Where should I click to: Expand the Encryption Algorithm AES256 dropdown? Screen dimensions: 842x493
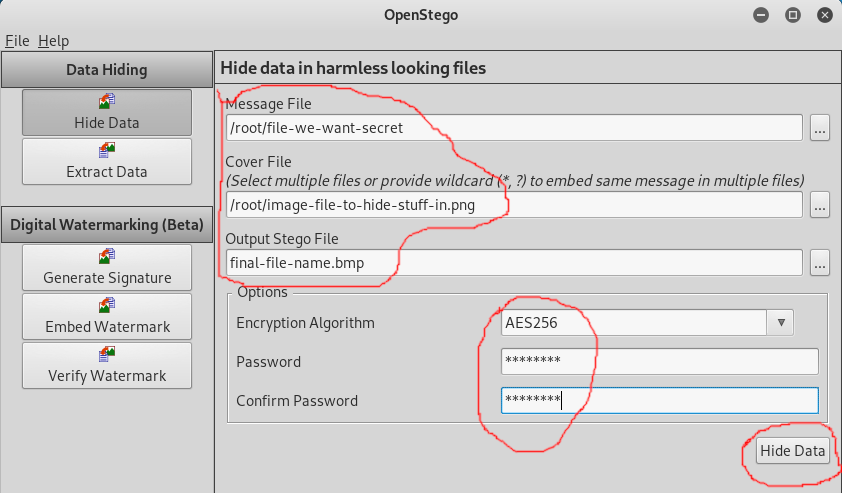781,323
